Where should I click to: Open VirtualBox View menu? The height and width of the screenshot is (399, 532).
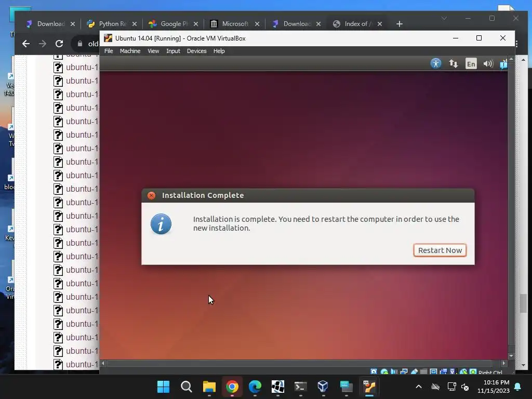pos(153,51)
